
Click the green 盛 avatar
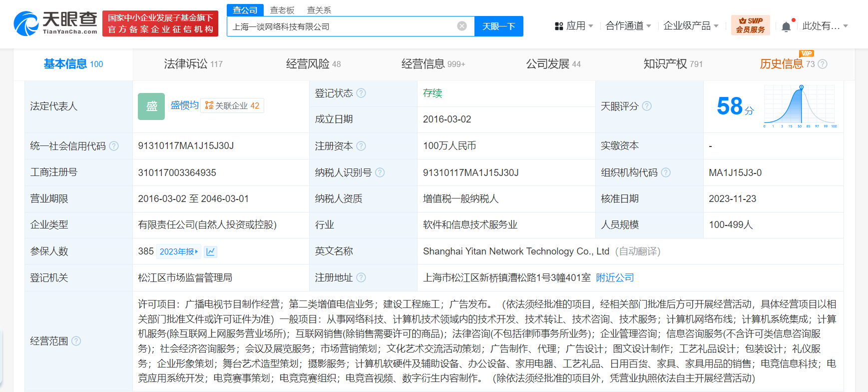pos(151,106)
